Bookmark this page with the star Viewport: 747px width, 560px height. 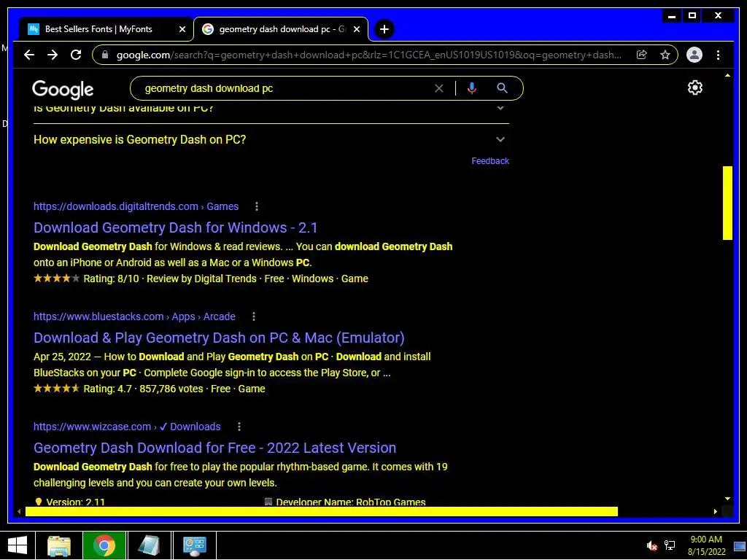665,55
